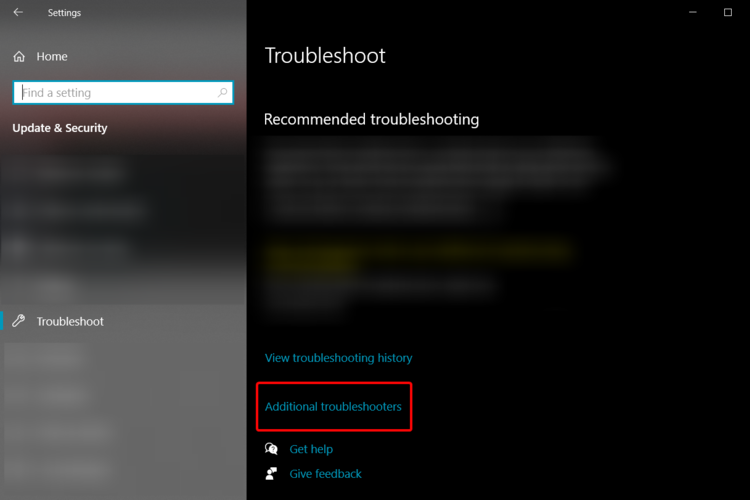Click the Recommended troubleshooting heading
Image resolution: width=750 pixels, height=500 pixels.
pyautogui.click(x=371, y=119)
